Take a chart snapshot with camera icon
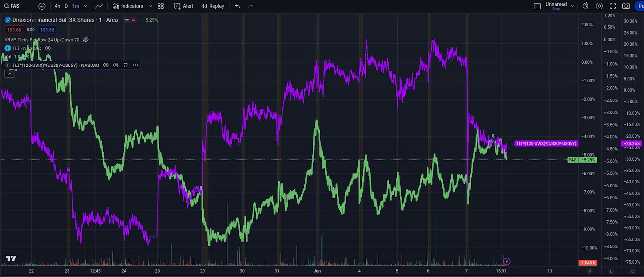This screenshot has width=644, height=277. (626, 6)
